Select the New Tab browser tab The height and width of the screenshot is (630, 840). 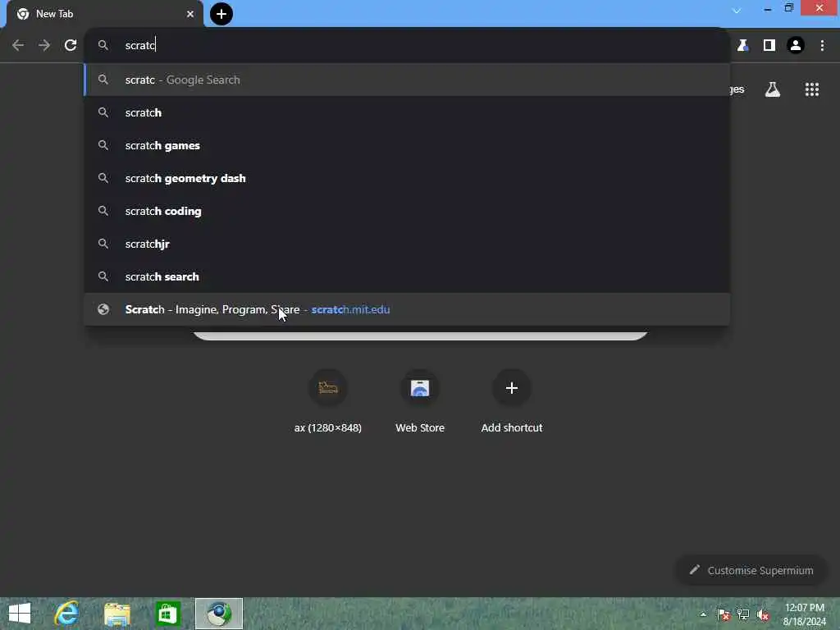coord(104,14)
